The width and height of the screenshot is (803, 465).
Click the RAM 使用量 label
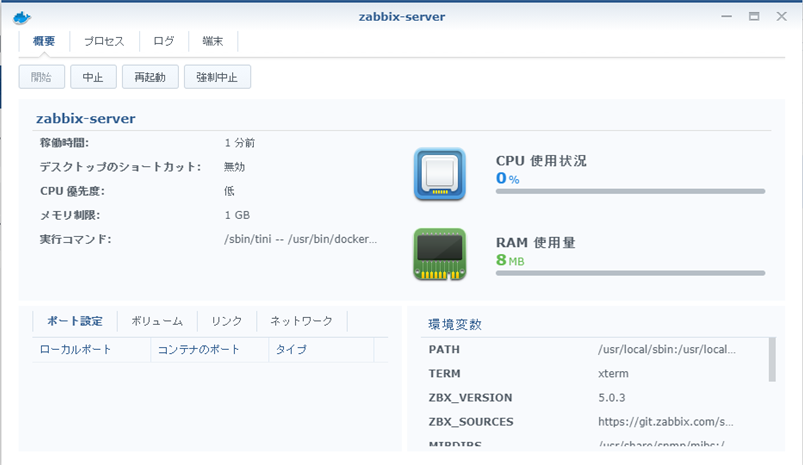click(536, 243)
